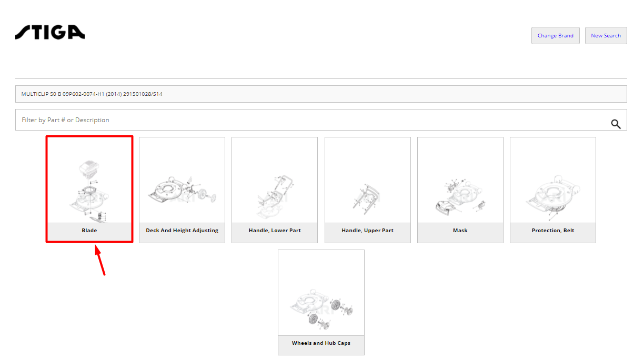Viewport: 644px width, 358px height.
Task: Select the Protection, Belt caption
Action: coord(552,231)
